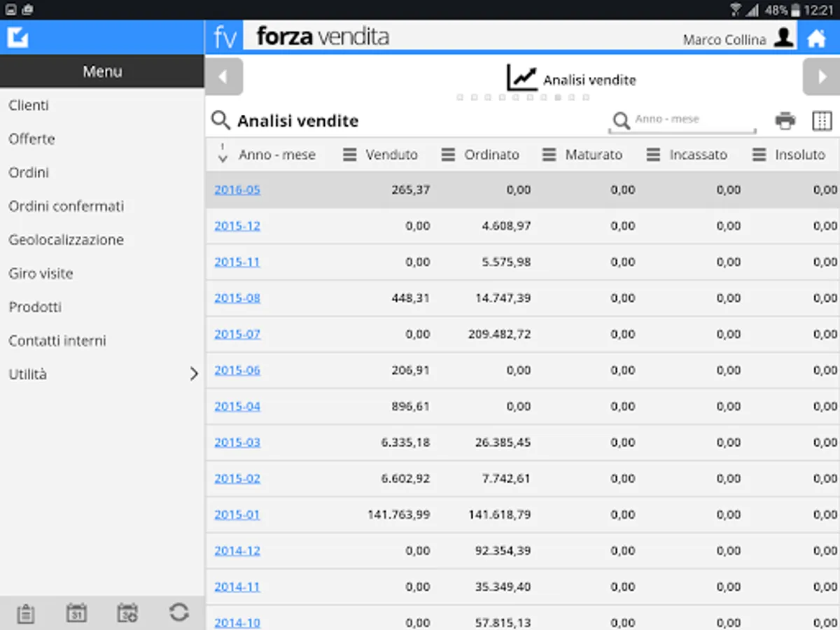The width and height of the screenshot is (840, 630).
Task: Click the Ordinato column header label
Action: point(492,155)
